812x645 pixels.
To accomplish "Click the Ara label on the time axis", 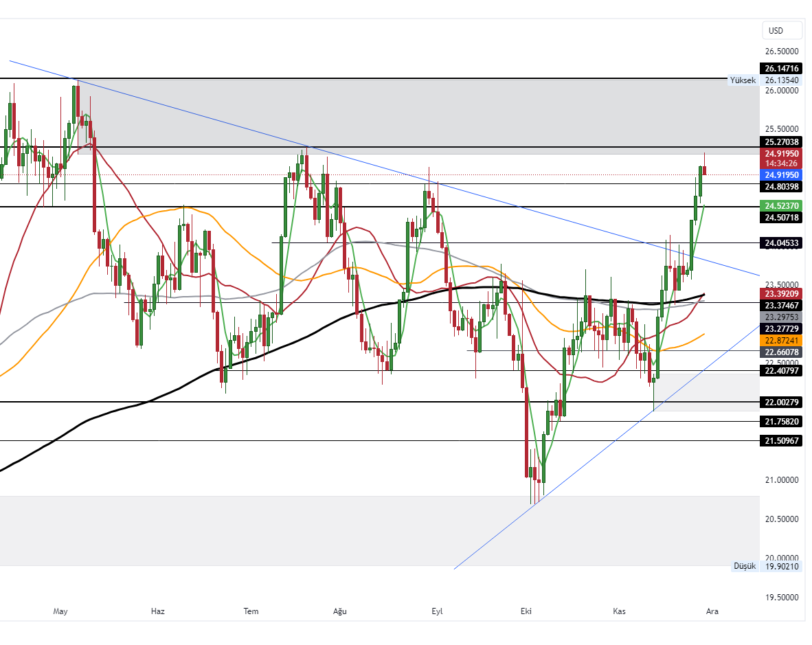I will pos(712,611).
